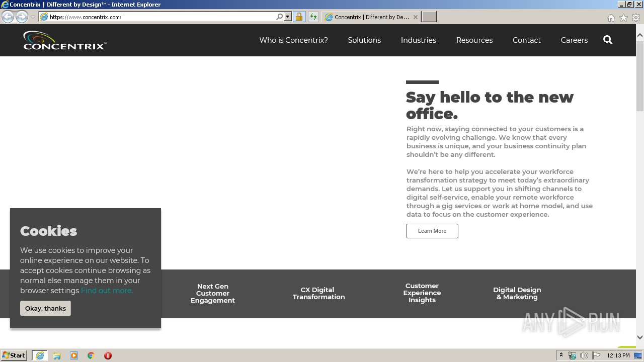This screenshot has height=362, width=644.
Task: Click the 'Say hello to the new office.' heading
Action: [490, 105]
